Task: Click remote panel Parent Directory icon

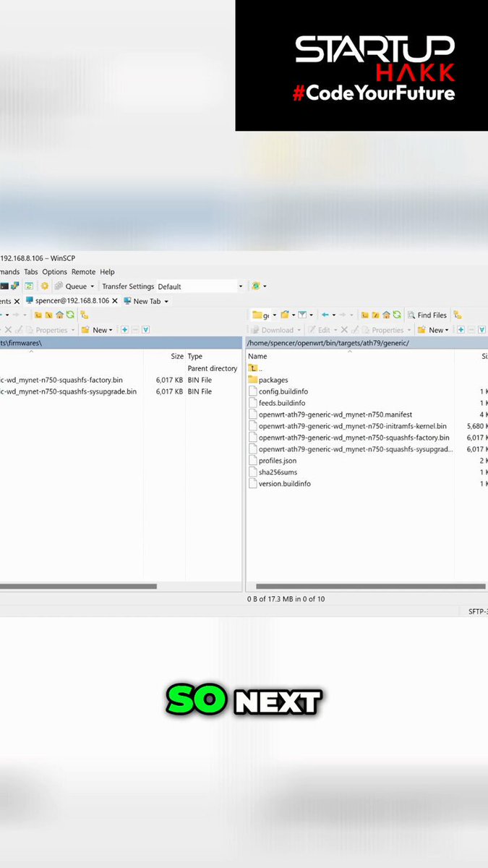Action: (365, 315)
